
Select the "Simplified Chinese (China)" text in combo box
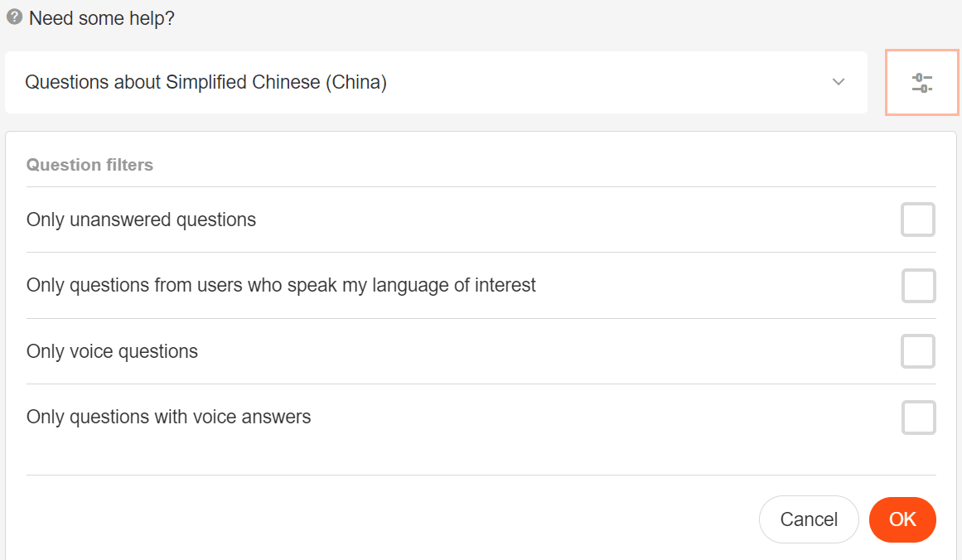276,83
